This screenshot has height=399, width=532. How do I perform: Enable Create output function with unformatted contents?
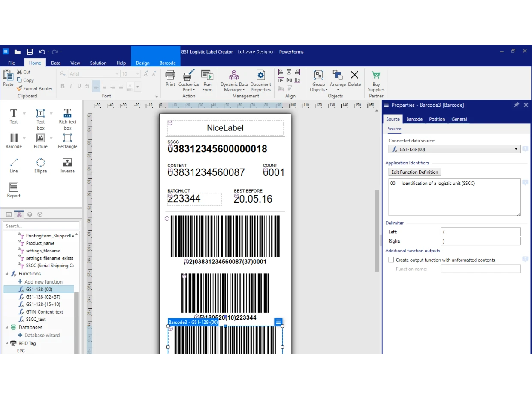point(391,260)
